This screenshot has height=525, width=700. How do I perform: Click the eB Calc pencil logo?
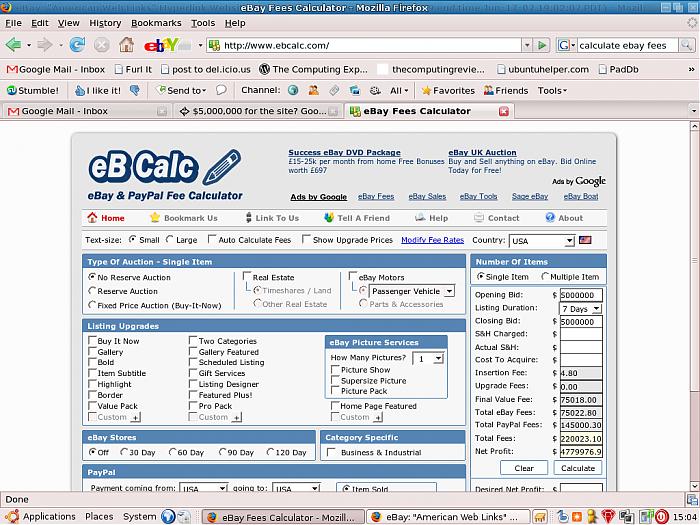point(166,167)
